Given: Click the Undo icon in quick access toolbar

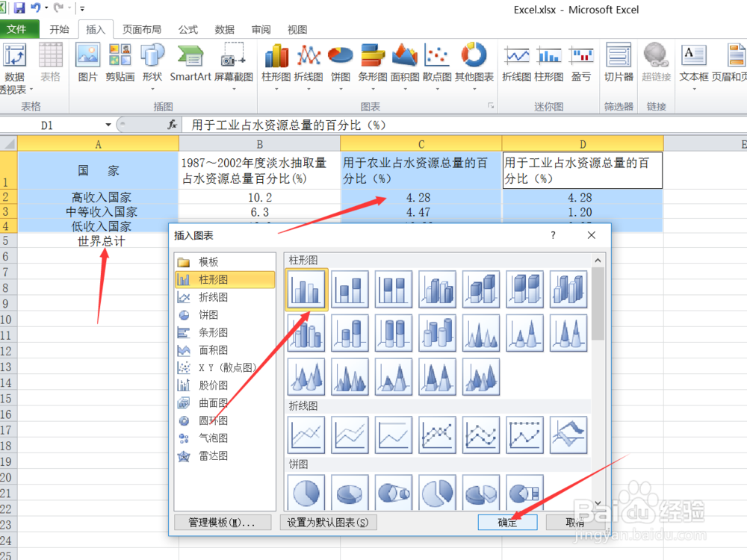Looking at the screenshot, I should coord(35,7).
